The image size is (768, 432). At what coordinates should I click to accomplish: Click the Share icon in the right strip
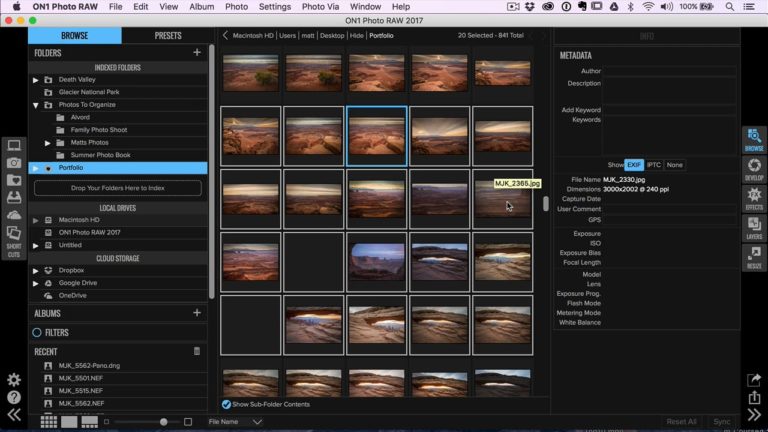(x=754, y=380)
